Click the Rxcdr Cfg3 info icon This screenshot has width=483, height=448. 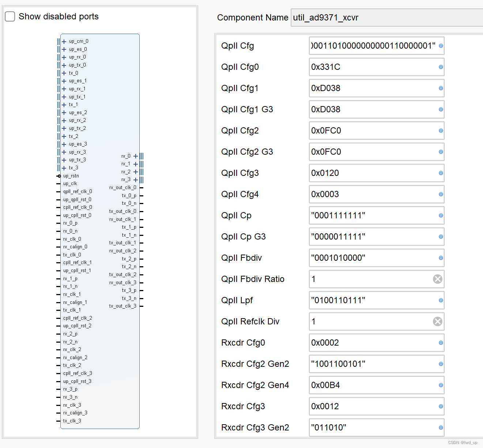point(441,406)
